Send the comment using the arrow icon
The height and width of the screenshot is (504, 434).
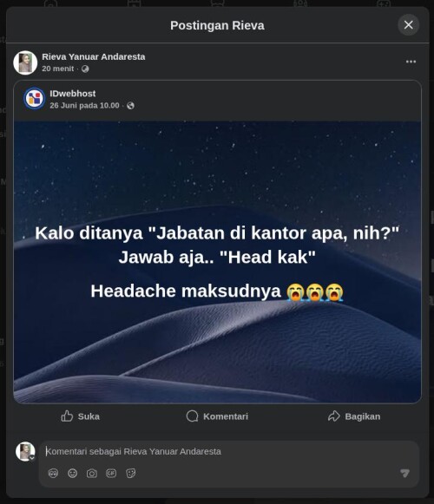404,473
